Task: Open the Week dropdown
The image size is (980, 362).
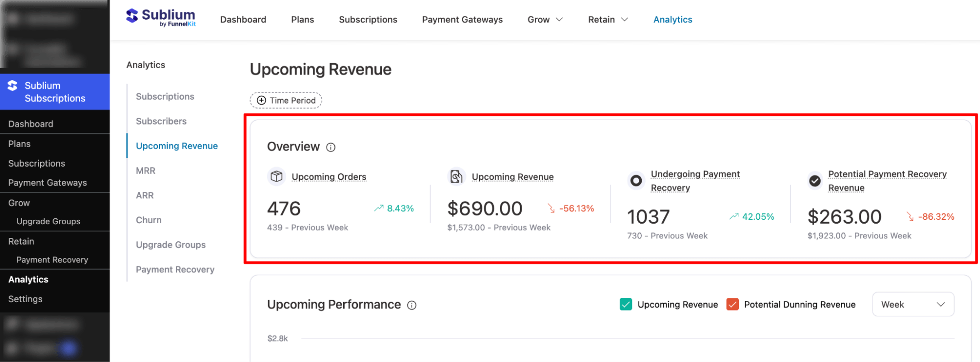Action: click(x=913, y=305)
